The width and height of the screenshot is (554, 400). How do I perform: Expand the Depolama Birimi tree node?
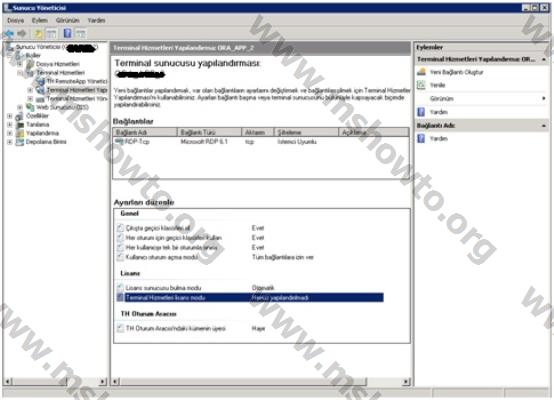tap(10, 142)
